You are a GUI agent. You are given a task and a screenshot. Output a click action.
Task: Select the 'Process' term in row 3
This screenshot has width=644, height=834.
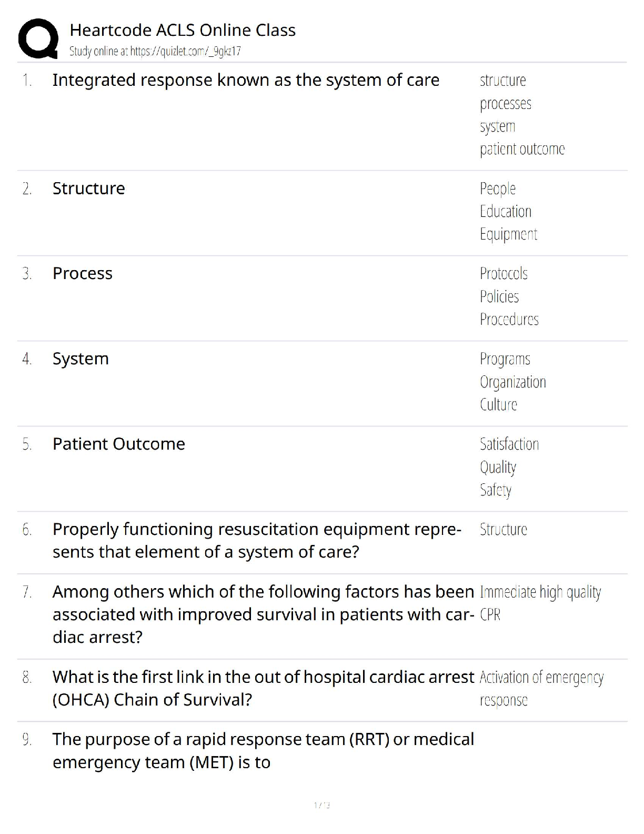[x=83, y=274]
